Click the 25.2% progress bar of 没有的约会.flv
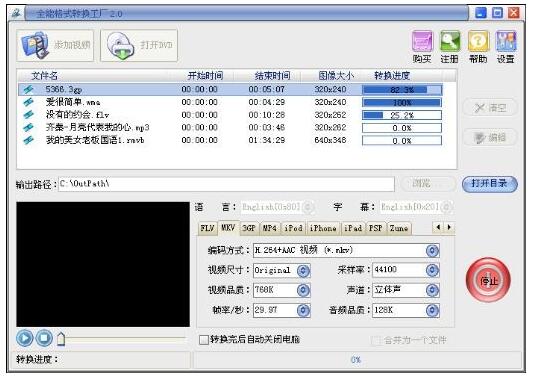Image resolution: width=547 pixels, height=376 pixels. click(402, 115)
